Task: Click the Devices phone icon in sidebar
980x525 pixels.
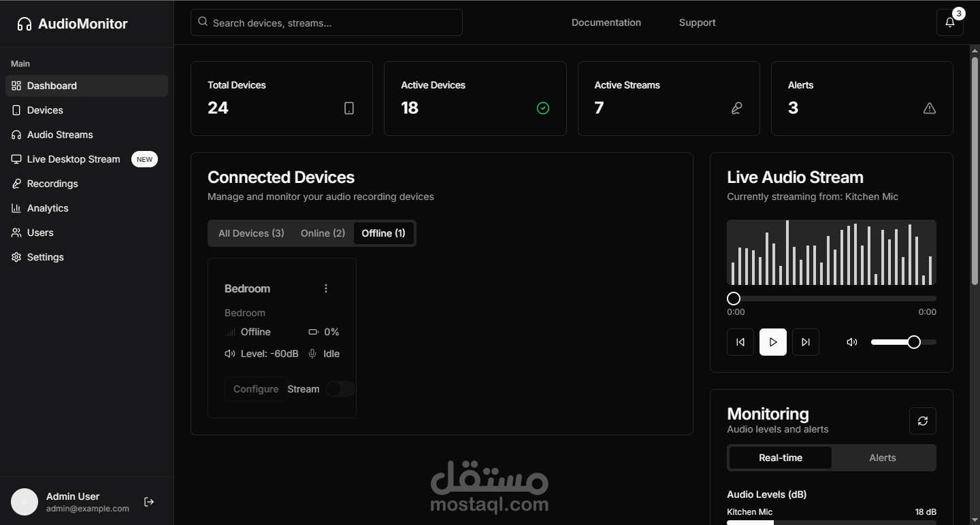Action: click(x=16, y=110)
